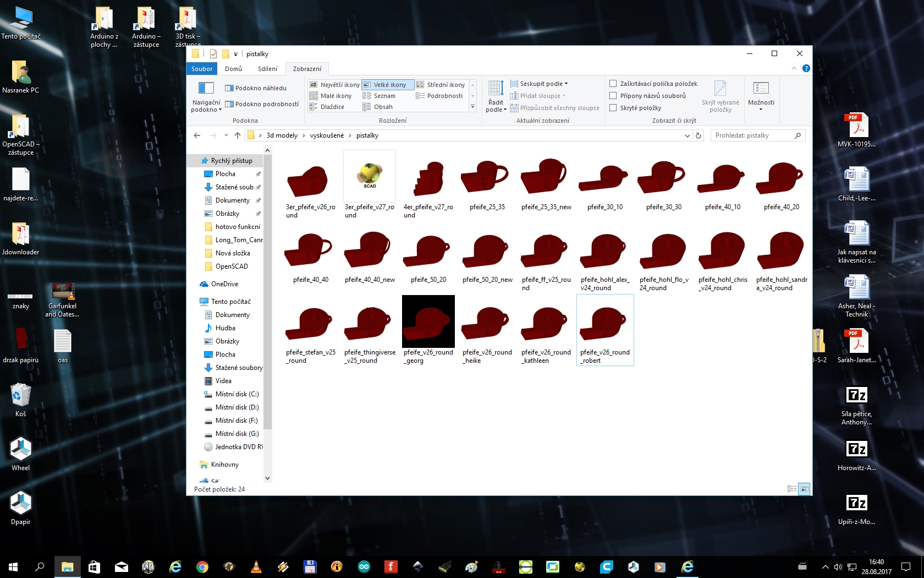Screen dimensions: 924x578
Task: Click the refresh button beside address bar
Action: (x=698, y=135)
